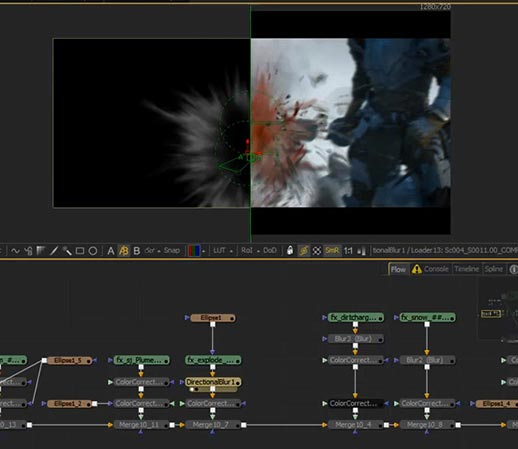Open the Console tab
This screenshot has height=449, width=518.
point(436,269)
